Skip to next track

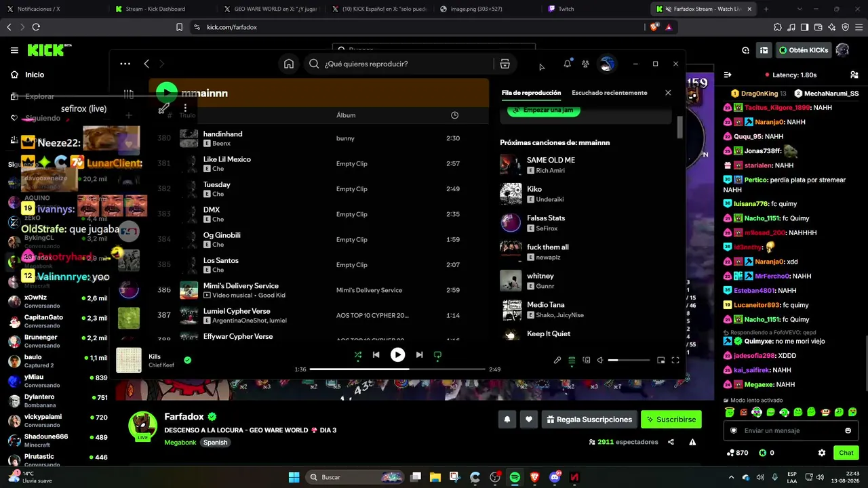tap(419, 354)
